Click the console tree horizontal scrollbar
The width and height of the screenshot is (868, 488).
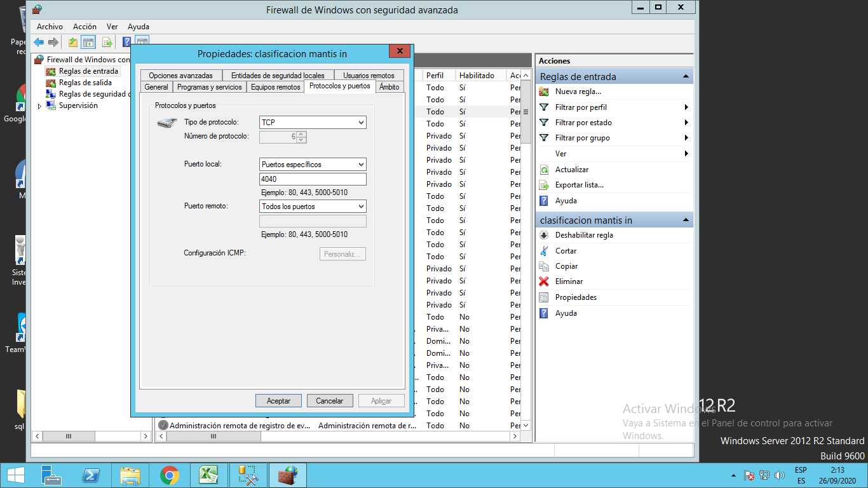(x=92, y=437)
